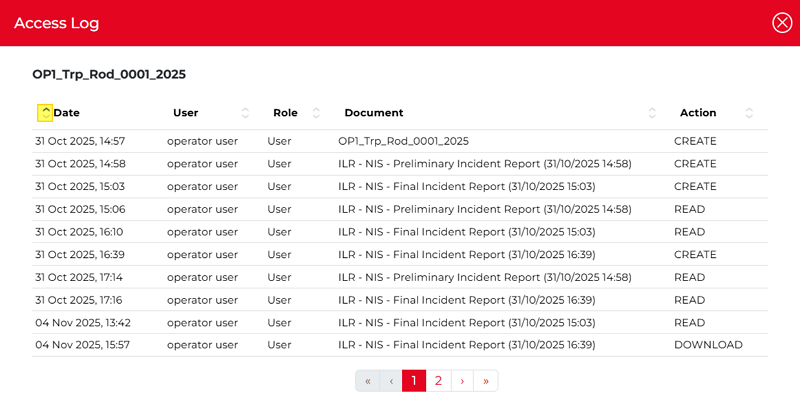
Task: Click the Action column header text
Action: [x=698, y=113]
